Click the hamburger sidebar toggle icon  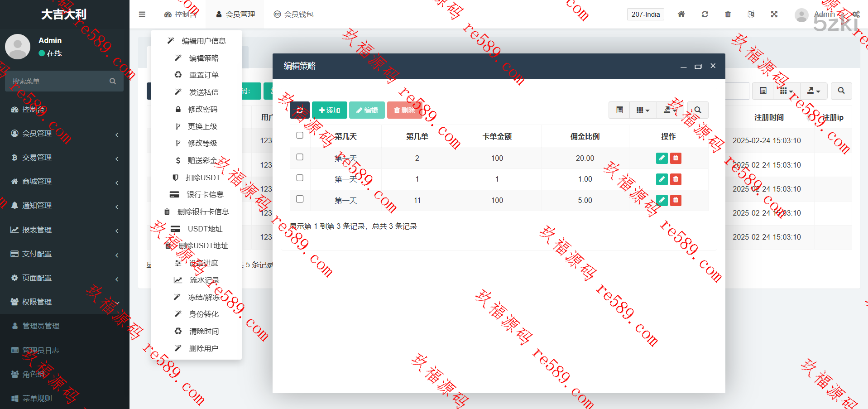point(142,14)
